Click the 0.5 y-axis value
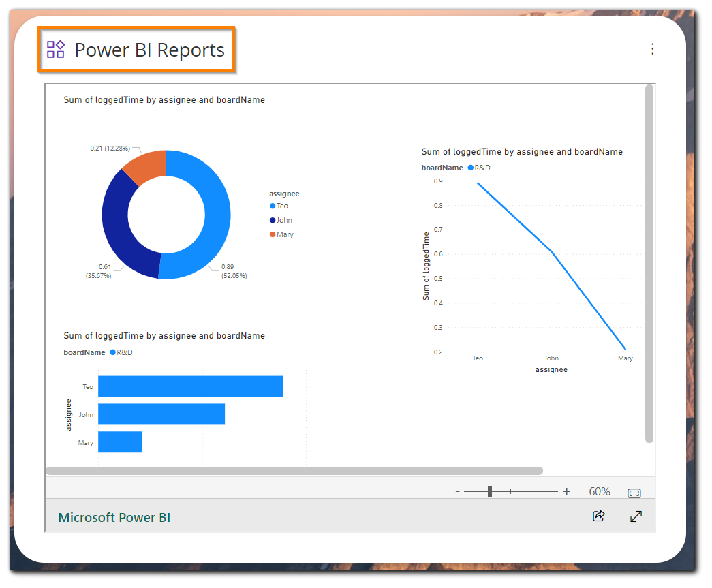Viewport: 712px width, 588px height. pos(438,279)
